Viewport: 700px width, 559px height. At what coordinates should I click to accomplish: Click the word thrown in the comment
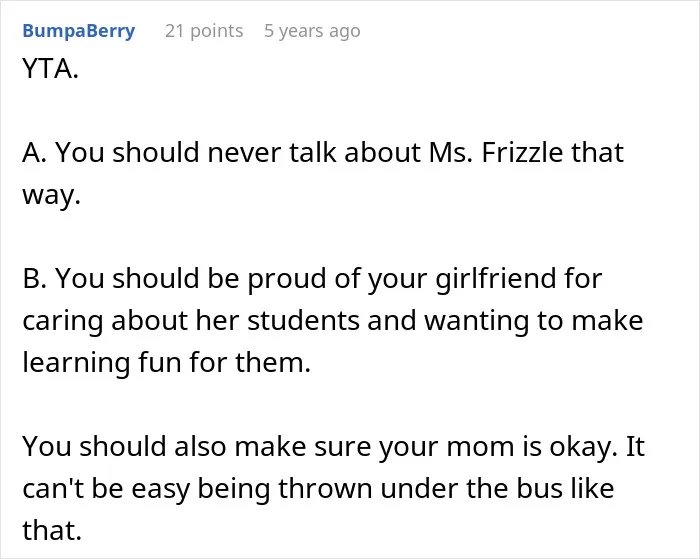click(x=325, y=488)
